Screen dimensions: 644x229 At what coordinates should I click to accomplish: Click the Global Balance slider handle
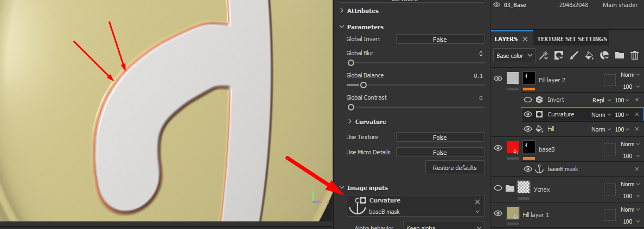(x=363, y=85)
